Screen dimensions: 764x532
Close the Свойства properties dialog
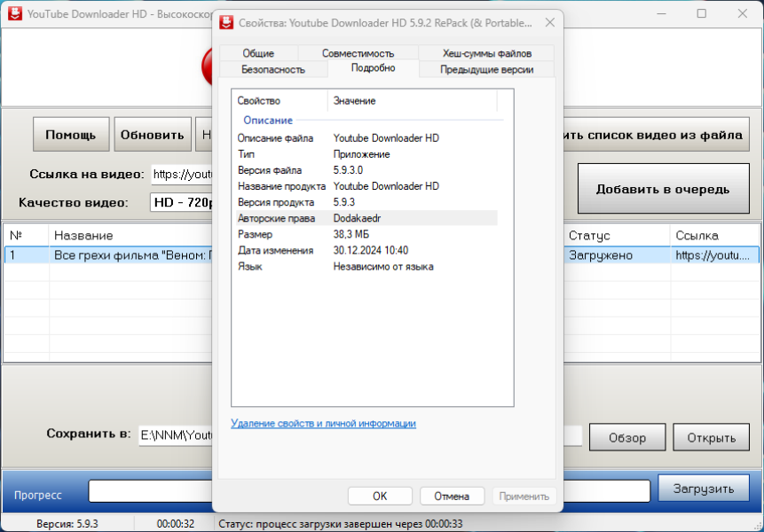[549, 22]
